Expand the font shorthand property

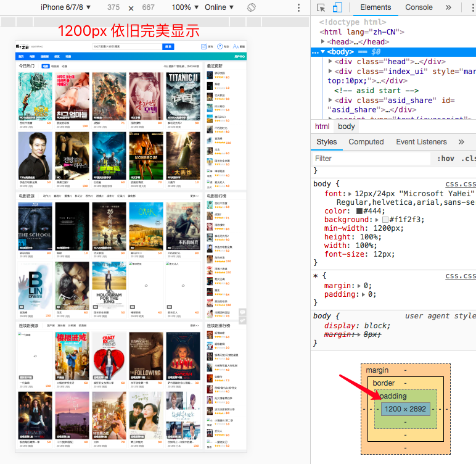pos(350,194)
